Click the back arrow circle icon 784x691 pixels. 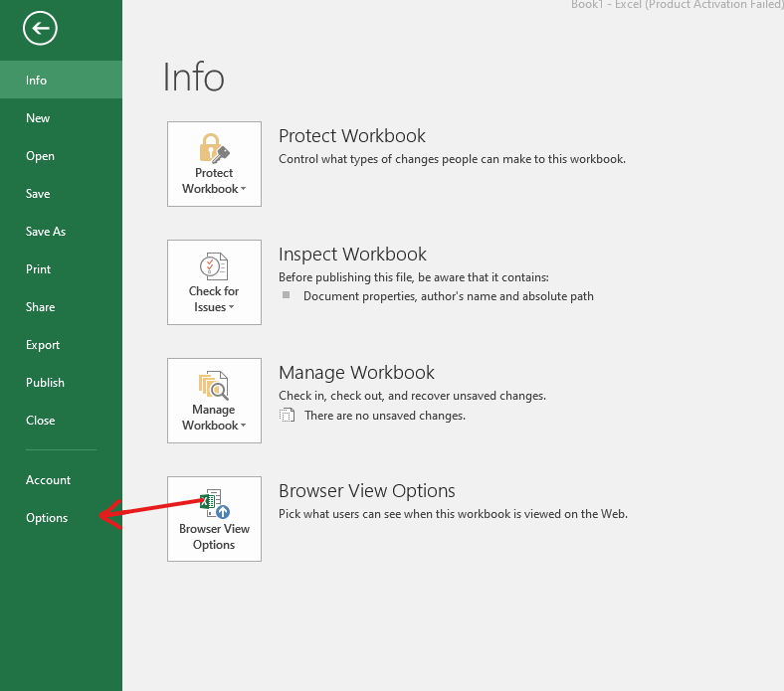40,28
